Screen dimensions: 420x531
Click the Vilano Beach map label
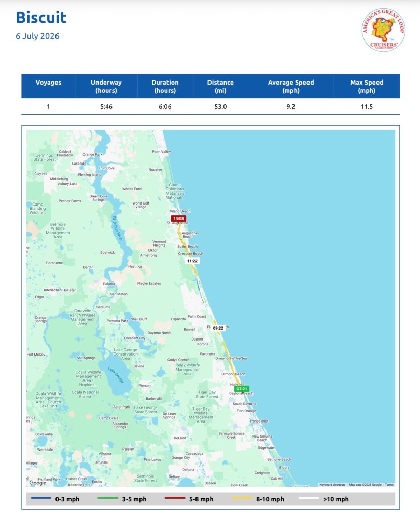click(x=180, y=211)
